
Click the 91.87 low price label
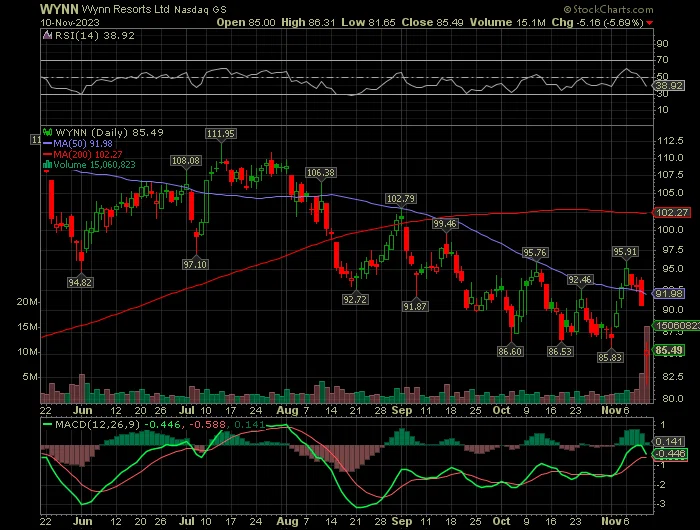[415, 306]
